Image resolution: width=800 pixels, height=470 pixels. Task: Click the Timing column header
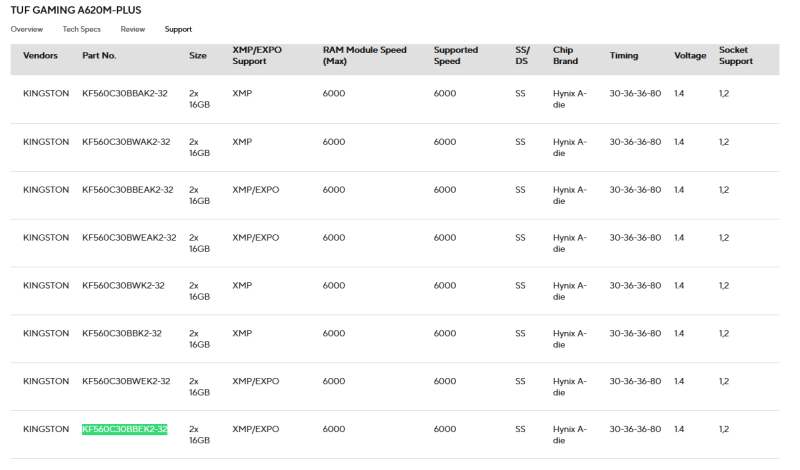624,56
